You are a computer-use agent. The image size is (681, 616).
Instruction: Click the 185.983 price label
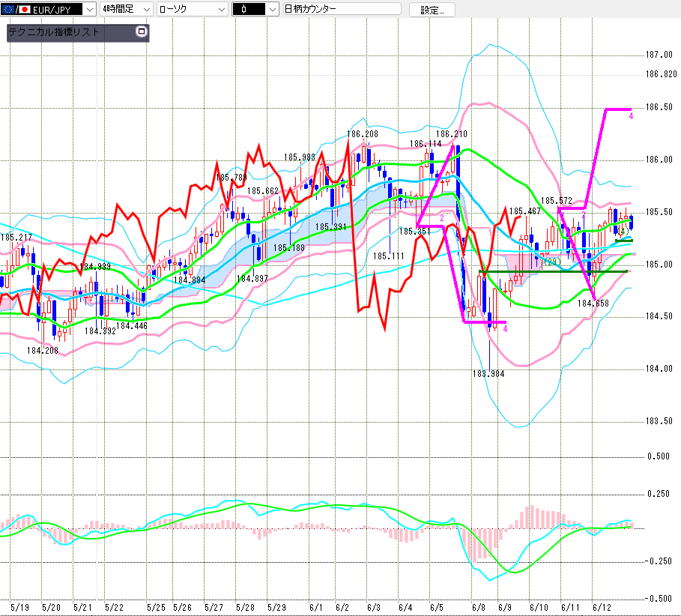(x=300, y=157)
